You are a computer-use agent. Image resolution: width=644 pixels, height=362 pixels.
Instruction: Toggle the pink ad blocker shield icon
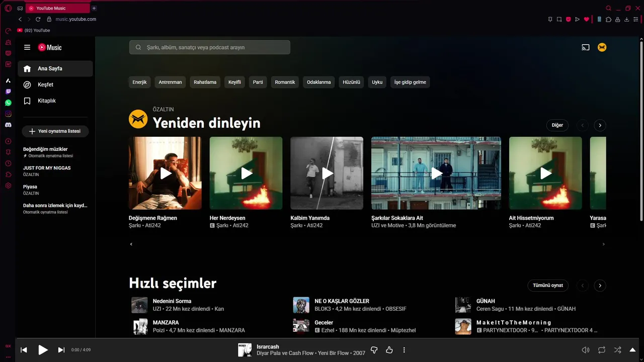pos(569,19)
